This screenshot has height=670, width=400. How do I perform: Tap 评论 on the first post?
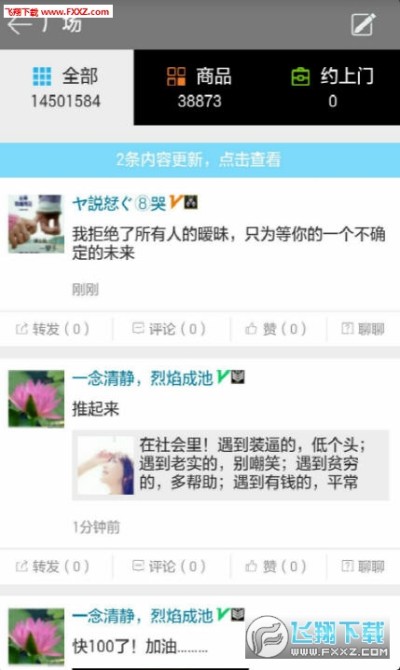169,329
